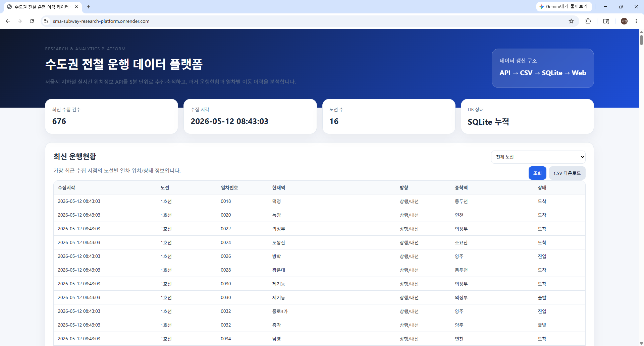Click the 종착역 column header

(x=461, y=188)
